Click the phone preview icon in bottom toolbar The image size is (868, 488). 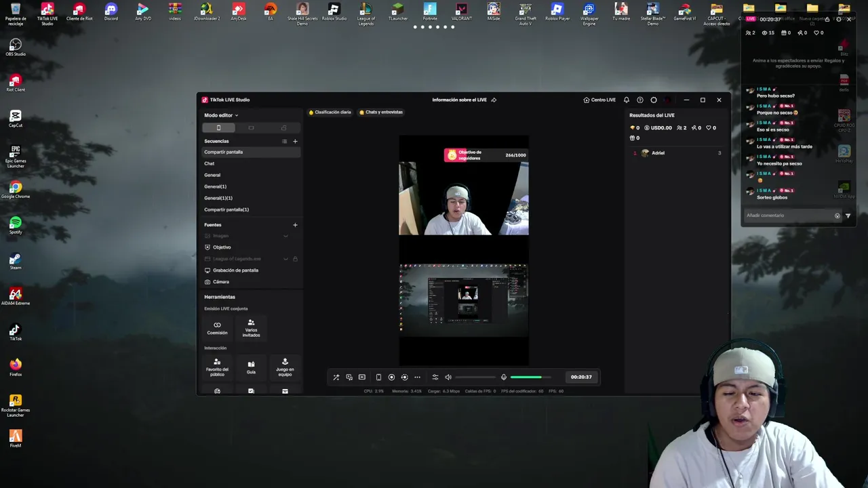(x=378, y=377)
